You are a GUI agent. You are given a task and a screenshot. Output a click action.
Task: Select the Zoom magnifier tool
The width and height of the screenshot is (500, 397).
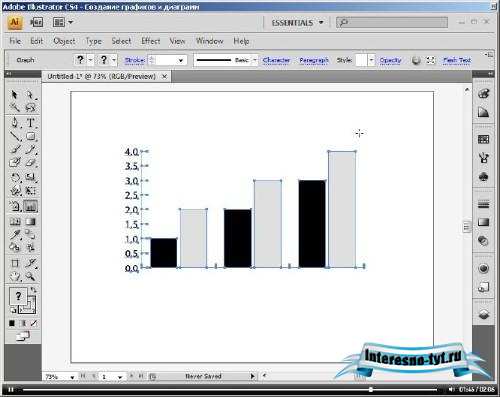(x=31, y=276)
